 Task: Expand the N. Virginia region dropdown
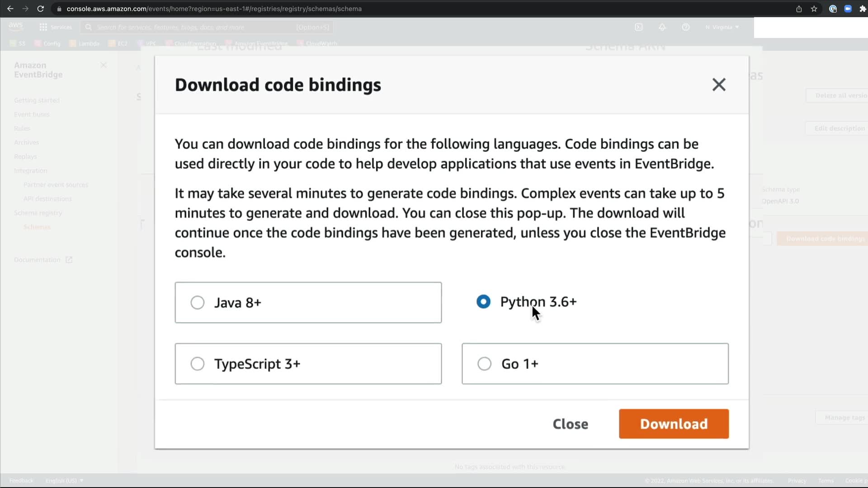click(x=722, y=27)
